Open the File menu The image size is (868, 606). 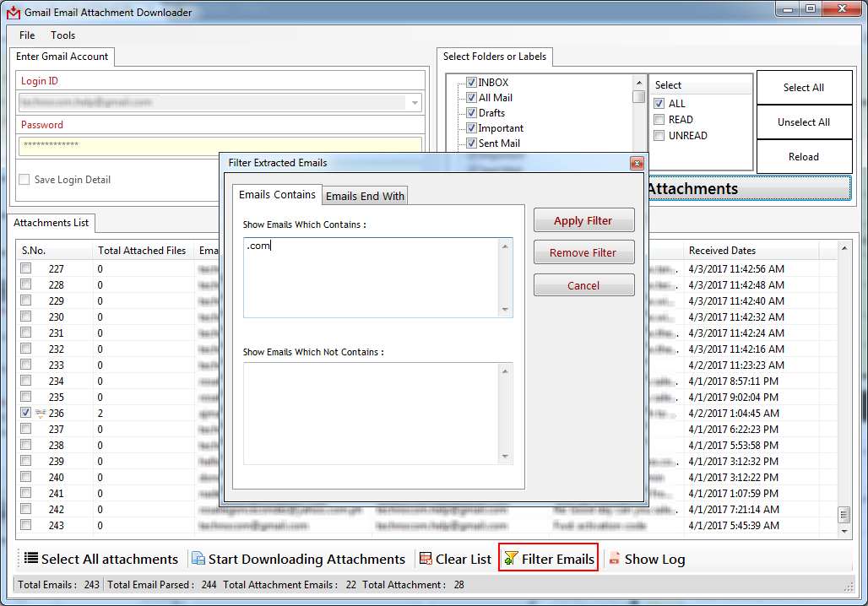pyautogui.click(x=27, y=35)
